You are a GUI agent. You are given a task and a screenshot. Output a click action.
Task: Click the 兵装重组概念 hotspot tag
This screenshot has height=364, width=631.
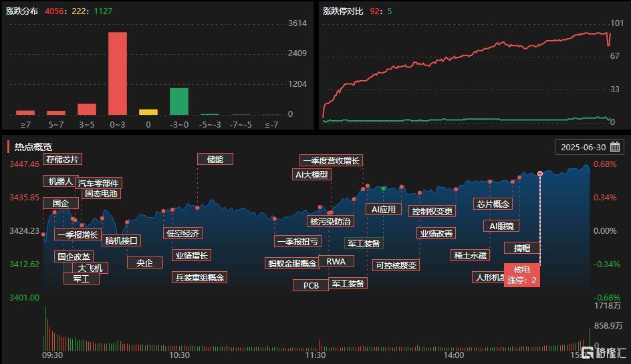coord(200,278)
